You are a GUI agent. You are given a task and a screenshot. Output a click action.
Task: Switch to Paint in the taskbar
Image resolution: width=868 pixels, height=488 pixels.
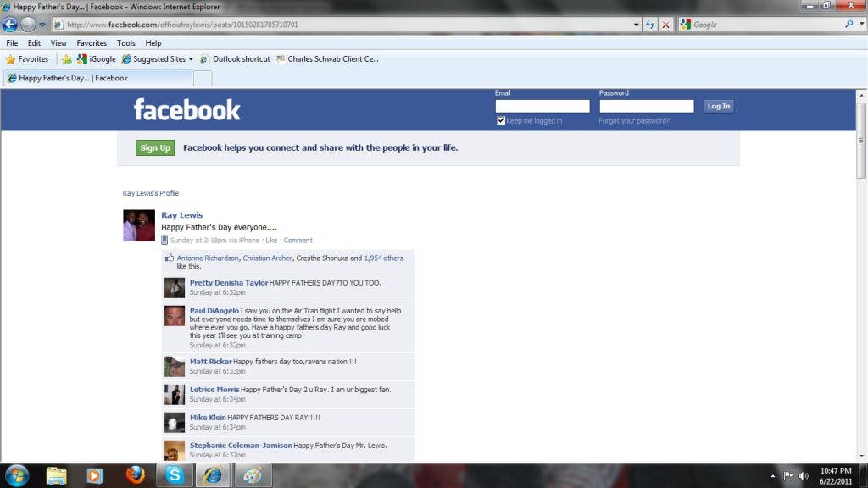tap(253, 476)
